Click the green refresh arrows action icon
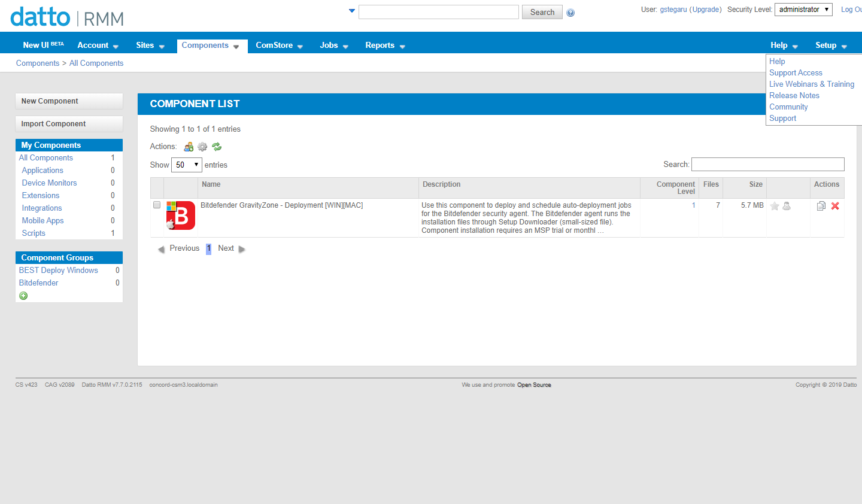This screenshot has height=504, width=862. pos(217,147)
